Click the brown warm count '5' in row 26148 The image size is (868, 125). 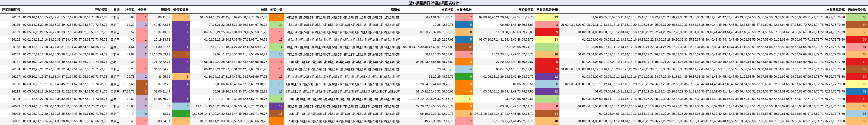click(181, 54)
